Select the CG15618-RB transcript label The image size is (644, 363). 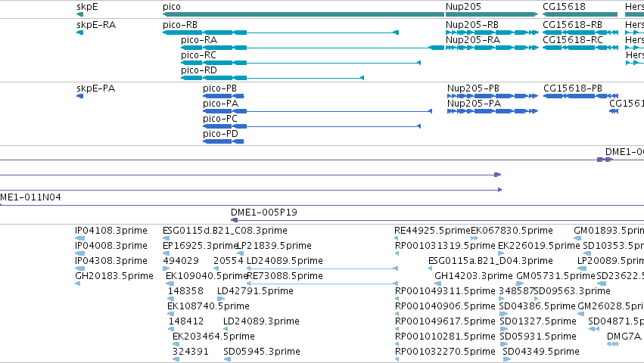tap(573, 25)
